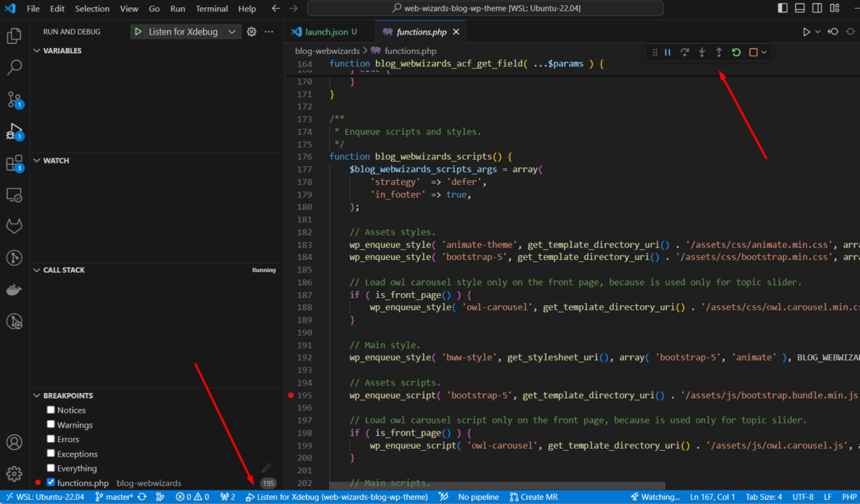This screenshot has height=504, width=860.
Task: Click the horizontal editor scrollbar
Action: (x=497, y=486)
